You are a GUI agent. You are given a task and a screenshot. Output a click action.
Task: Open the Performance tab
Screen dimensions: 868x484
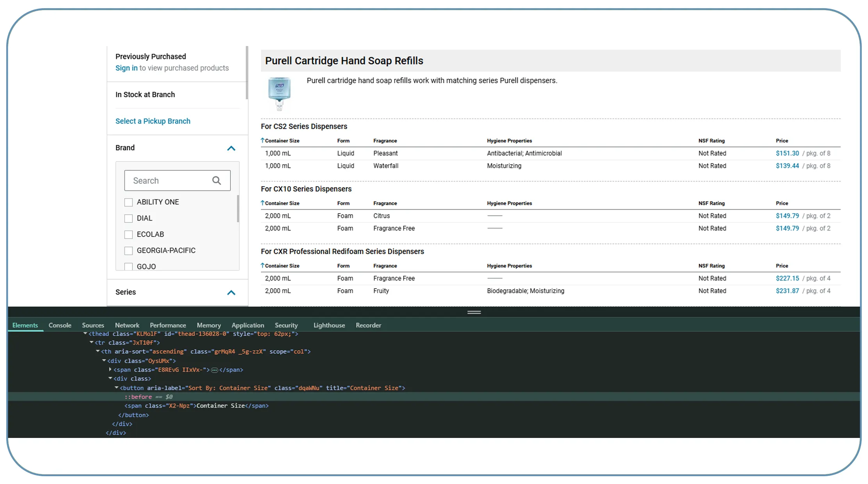pyautogui.click(x=168, y=325)
